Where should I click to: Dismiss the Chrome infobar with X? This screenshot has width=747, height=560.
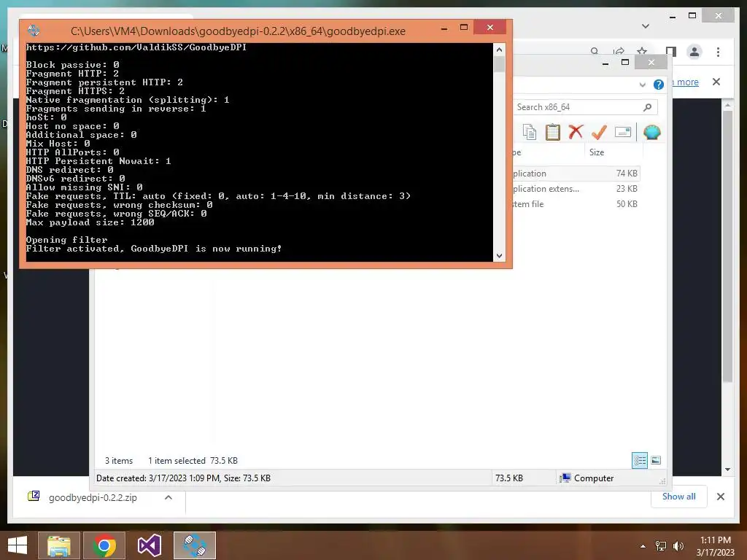(x=716, y=82)
